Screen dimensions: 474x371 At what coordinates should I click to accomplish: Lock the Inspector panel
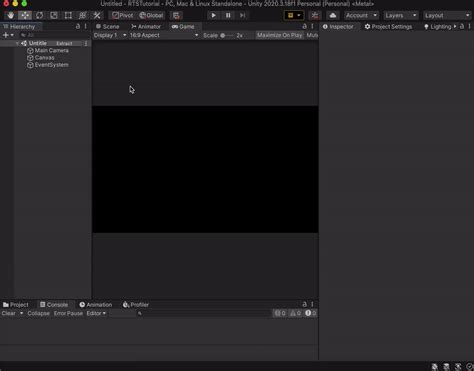462,26
